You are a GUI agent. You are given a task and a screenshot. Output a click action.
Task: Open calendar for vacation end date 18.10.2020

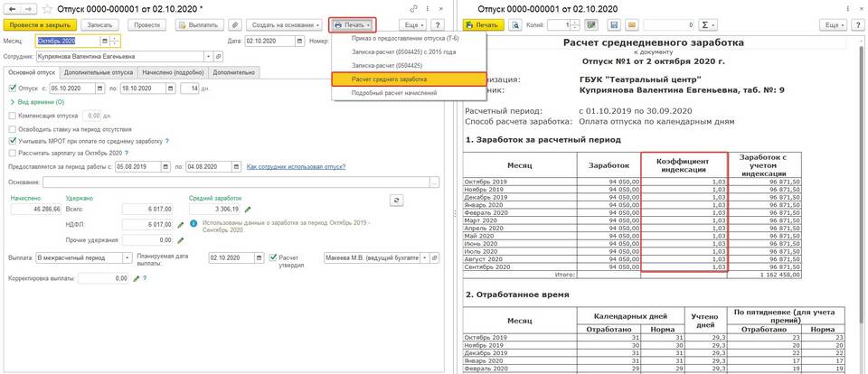[x=169, y=88]
